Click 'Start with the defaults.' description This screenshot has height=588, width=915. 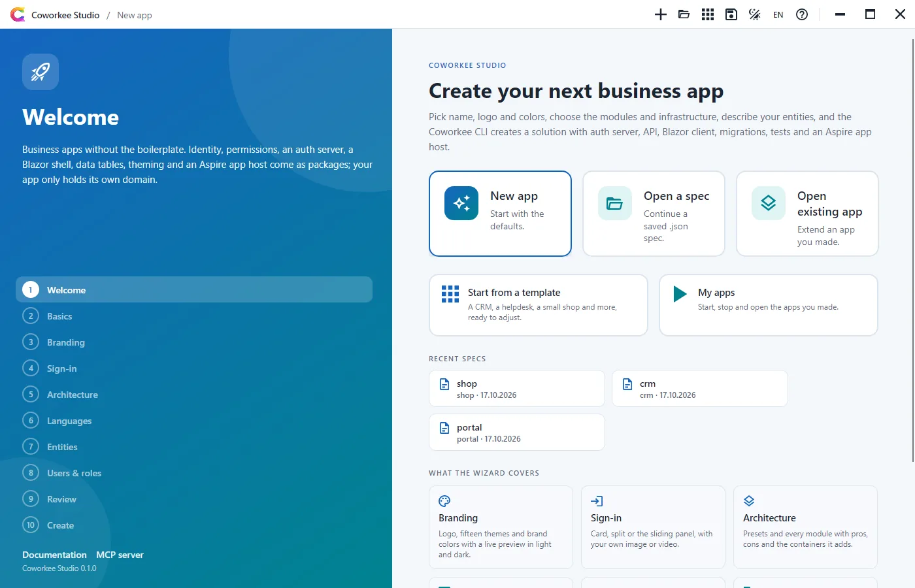pos(517,220)
